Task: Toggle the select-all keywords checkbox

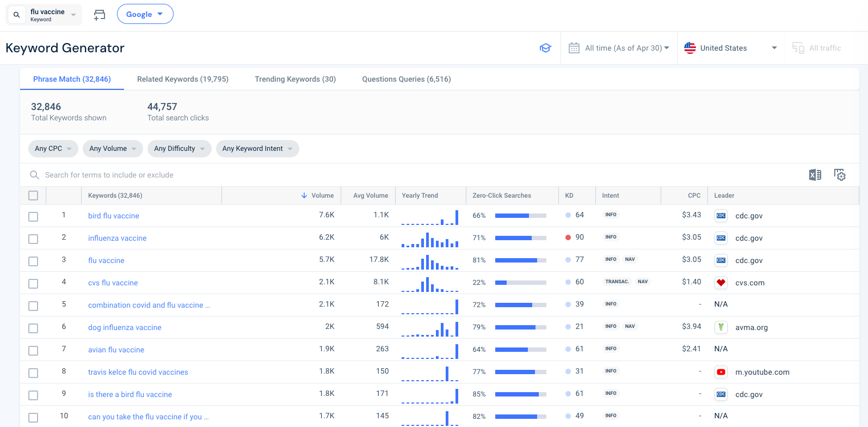Action: (x=33, y=196)
